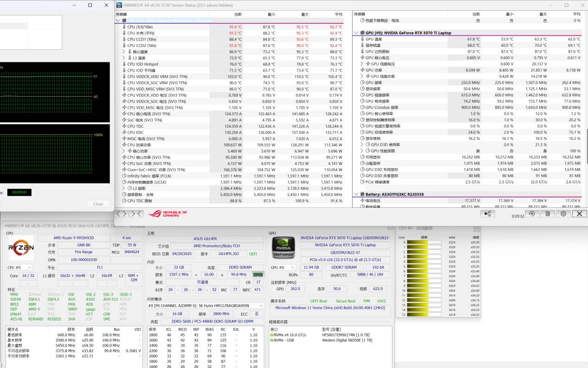Image resolution: width=588 pixels, height=368 pixels.
Task: Click the X close sensors icon
Action: [579, 214]
